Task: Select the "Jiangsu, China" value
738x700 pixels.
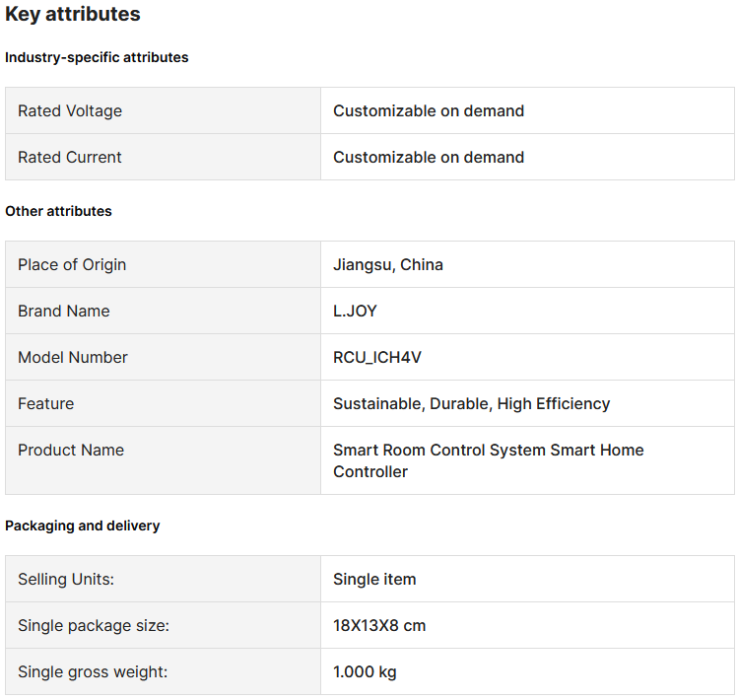Action: pyautogui.click(x=388, y=265)
